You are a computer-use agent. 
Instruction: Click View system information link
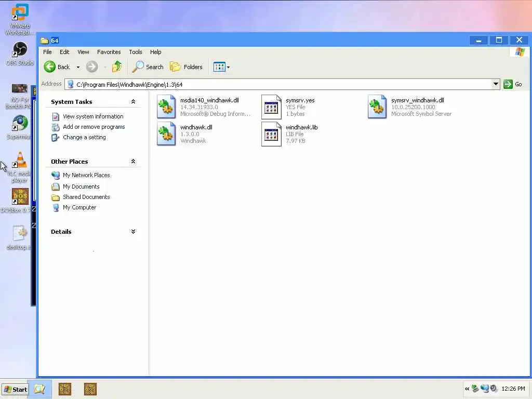[x=93, y=116]
